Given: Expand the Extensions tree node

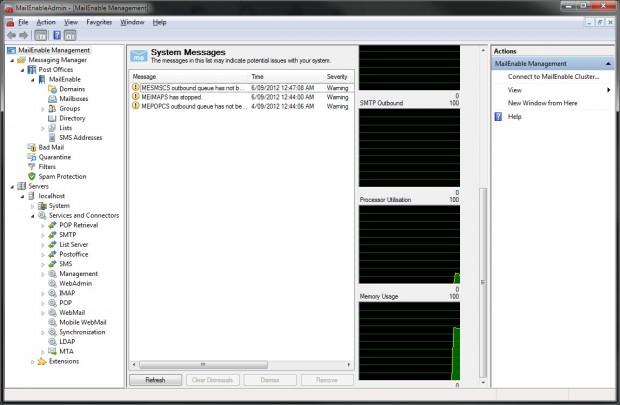Looking at the screenshot, I should click(x=33, y=361).
